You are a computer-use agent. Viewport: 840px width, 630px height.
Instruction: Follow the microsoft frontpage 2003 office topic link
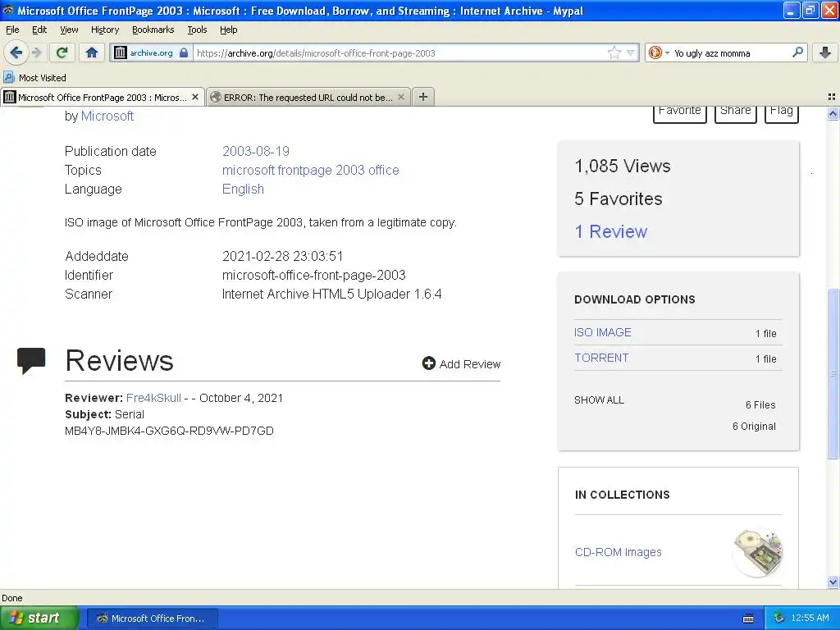tap(311, 171)
